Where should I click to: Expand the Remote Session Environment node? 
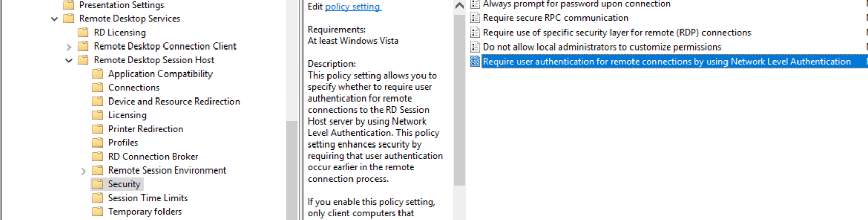[83, 171]
